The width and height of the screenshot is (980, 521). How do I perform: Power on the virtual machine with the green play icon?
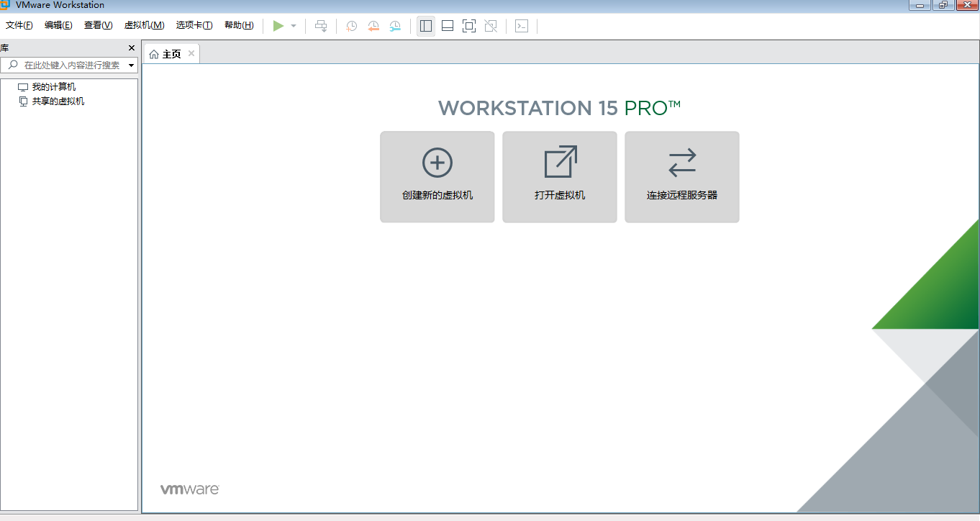[278, 26]
